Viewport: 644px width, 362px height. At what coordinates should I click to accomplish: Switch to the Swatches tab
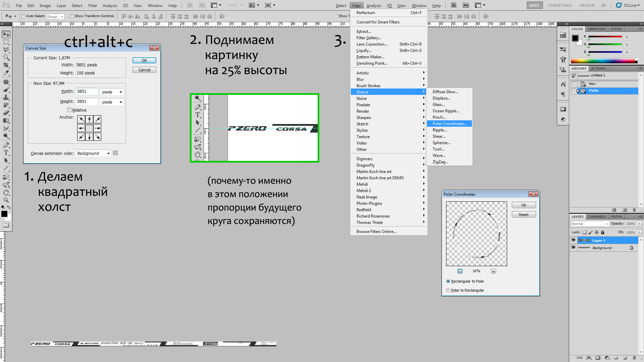(596, 29)
